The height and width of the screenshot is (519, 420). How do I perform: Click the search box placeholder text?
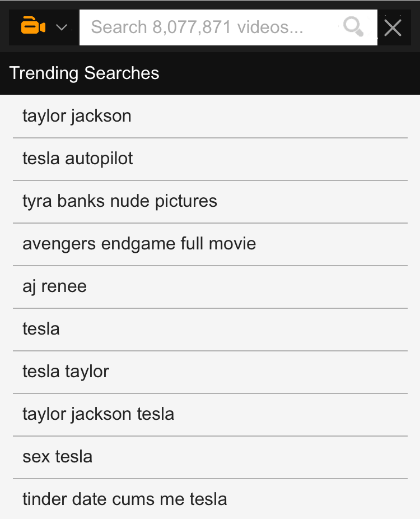pos(197,27)
